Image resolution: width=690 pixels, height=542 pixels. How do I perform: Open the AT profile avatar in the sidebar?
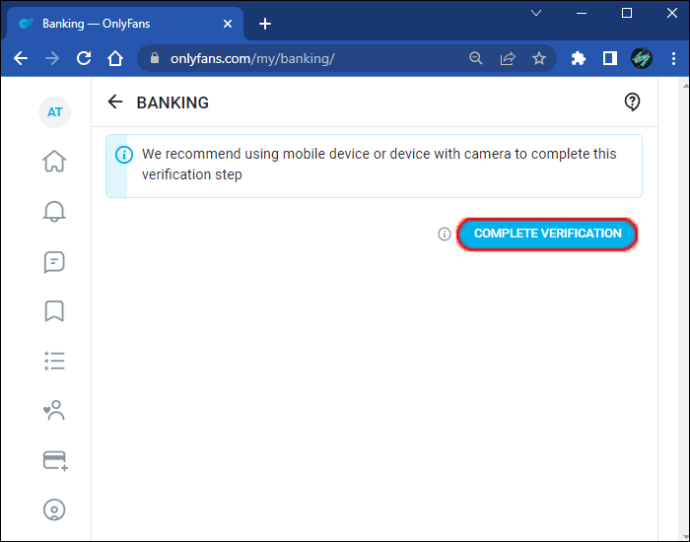tap(55, 112)
